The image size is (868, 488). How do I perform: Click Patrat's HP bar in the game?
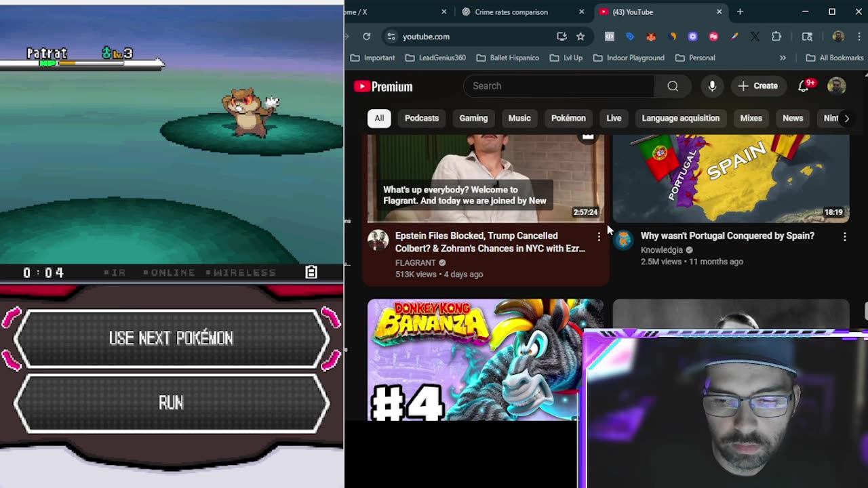click(83, 64)
